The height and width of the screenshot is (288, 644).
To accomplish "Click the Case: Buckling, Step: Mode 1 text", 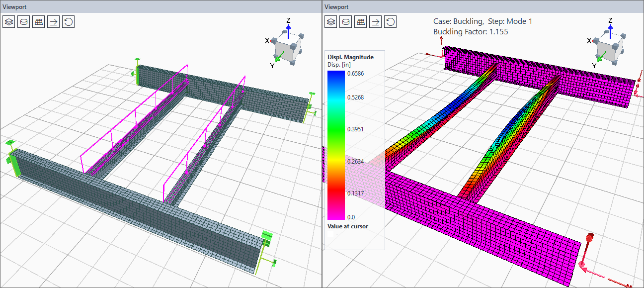I will coord(483,21).
